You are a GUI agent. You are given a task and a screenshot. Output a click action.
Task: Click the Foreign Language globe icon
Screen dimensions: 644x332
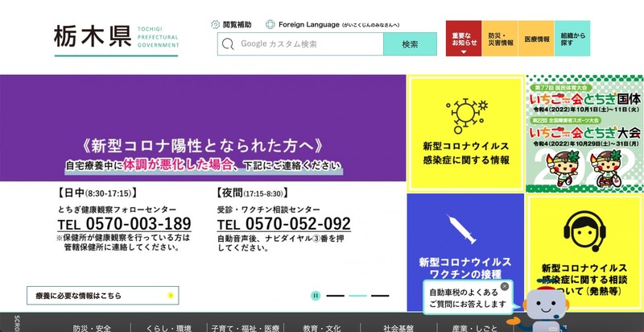pyautogui.click(x=270, y=24)
